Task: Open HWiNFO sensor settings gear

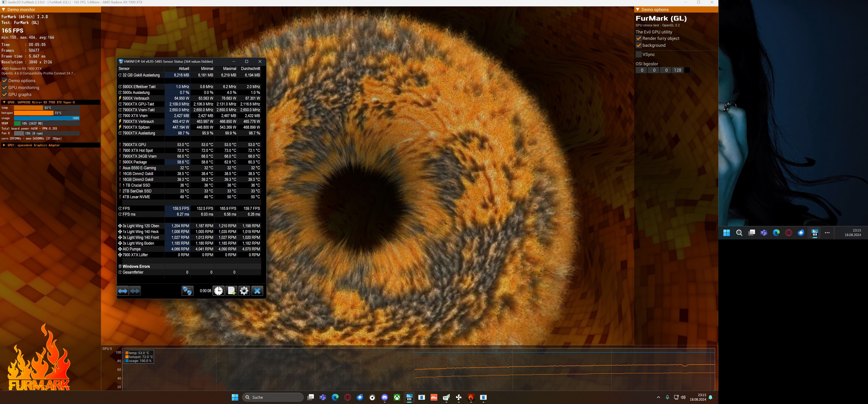Action: point(244,291)
